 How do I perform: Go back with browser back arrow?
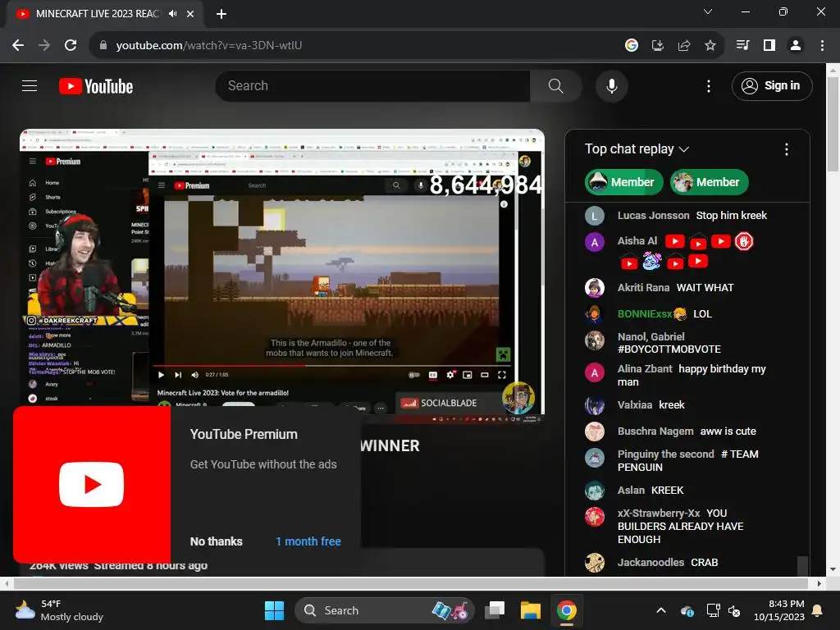(18, 46)
